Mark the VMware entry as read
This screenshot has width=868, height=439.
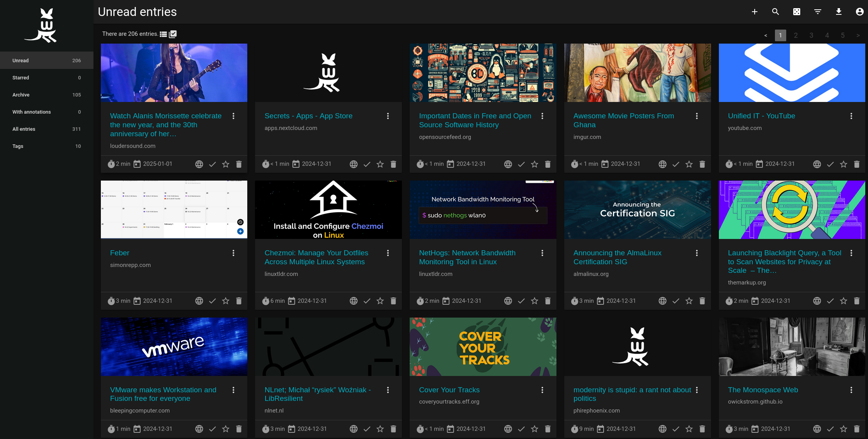point(212,429)
